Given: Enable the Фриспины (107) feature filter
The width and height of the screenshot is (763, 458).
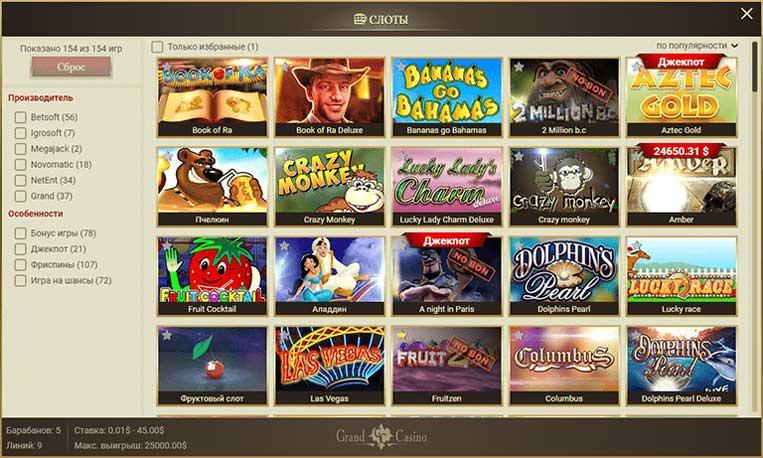Looking at the screenshot, I should (x=20, y=265).
